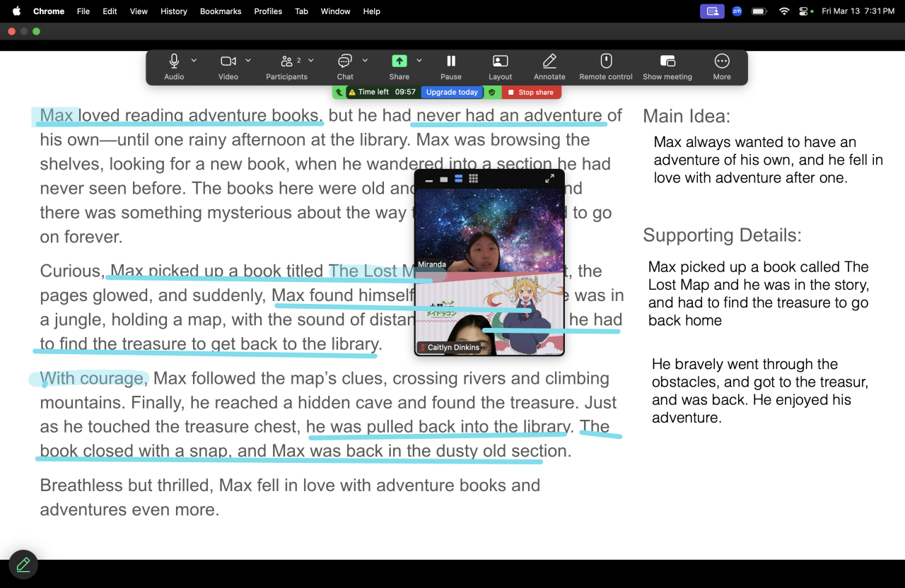Screen dimensions: 905x588
Task: Pause the screen share
Action: [x=451, y=61]
